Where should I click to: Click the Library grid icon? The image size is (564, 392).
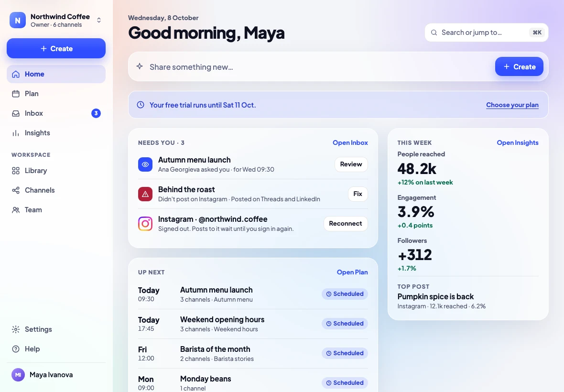pos(16,171)
